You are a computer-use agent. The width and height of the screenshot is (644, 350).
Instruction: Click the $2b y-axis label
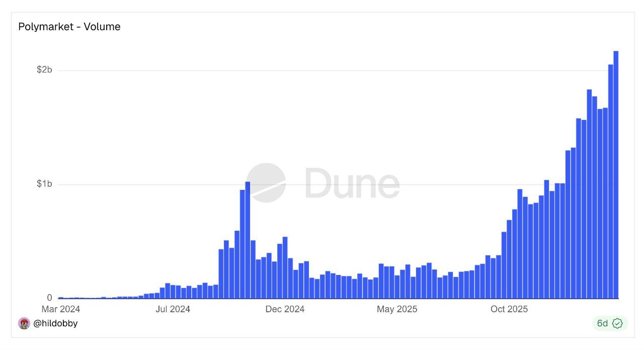(x=44, y=69)
